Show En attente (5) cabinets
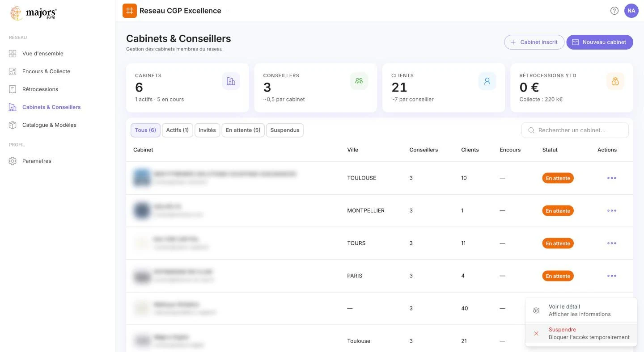Screen dimensions: 644x352 pyautogui.click(x=243, y=130)
